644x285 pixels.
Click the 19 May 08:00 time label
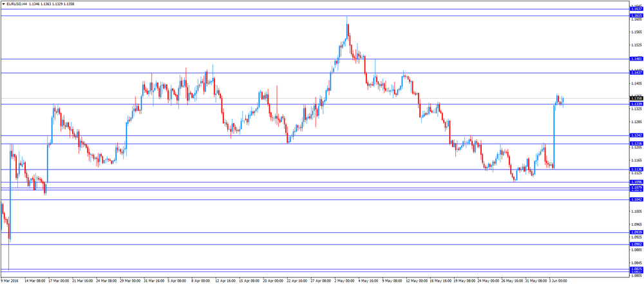pos(464,282)
